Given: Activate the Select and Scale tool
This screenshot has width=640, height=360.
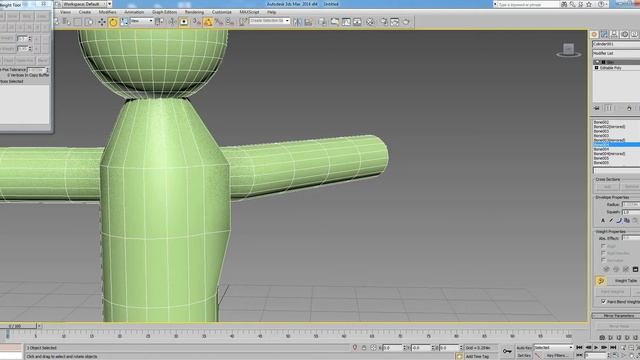Looking at the screenshot, I should 124,22.
